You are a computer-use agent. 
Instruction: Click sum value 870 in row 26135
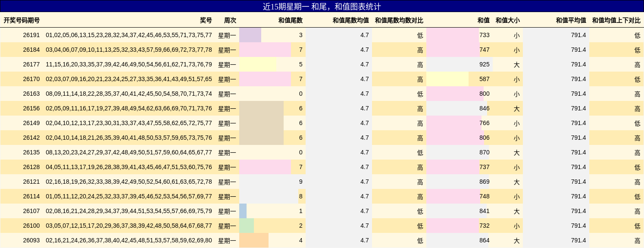tap(485, 152)
